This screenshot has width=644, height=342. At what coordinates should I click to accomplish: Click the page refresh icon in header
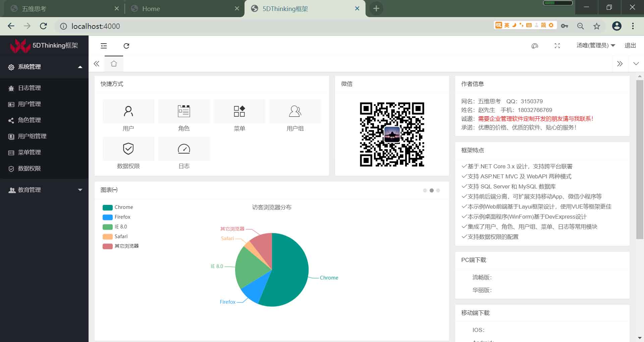[x=126, y=46]
